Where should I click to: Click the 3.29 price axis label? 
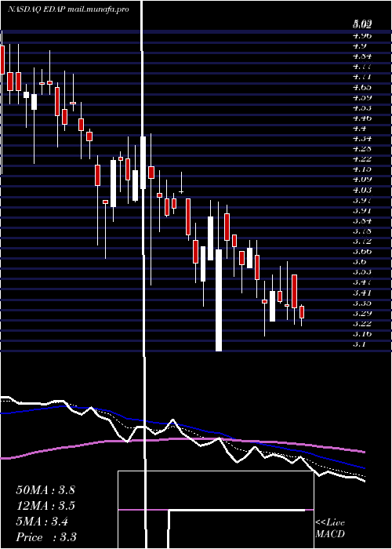[x=362, y=313]
